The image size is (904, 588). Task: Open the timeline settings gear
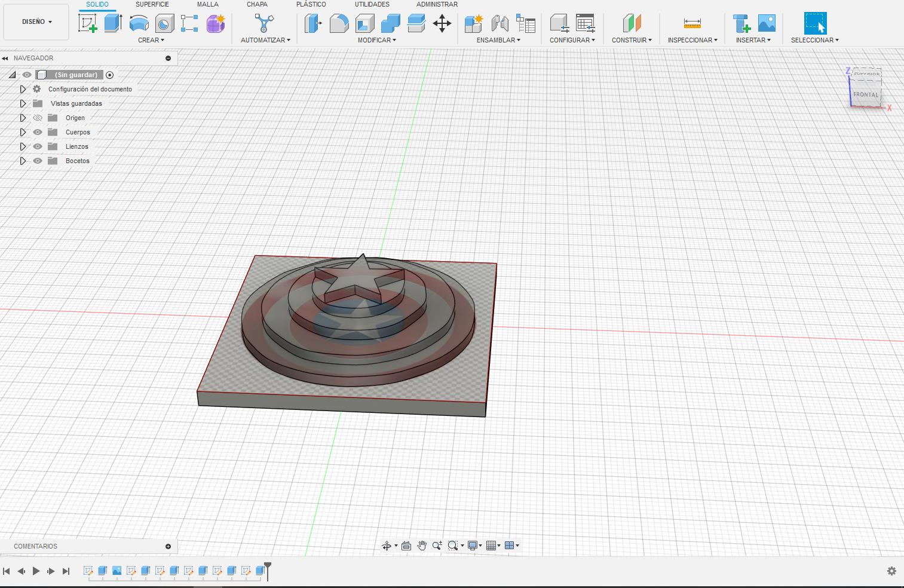click(x=891, y=571)
